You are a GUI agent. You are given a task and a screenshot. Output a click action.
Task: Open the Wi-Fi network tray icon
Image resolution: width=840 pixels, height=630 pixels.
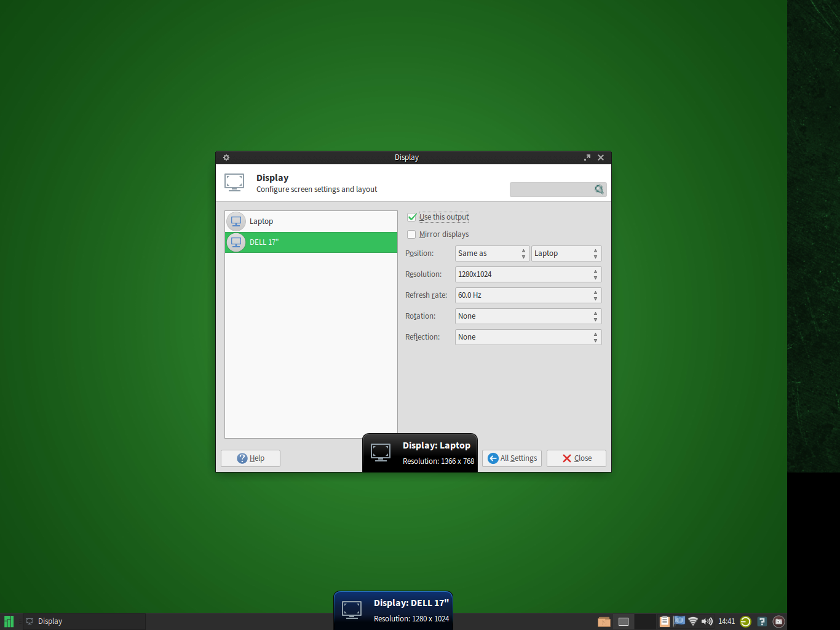point(693,621)
